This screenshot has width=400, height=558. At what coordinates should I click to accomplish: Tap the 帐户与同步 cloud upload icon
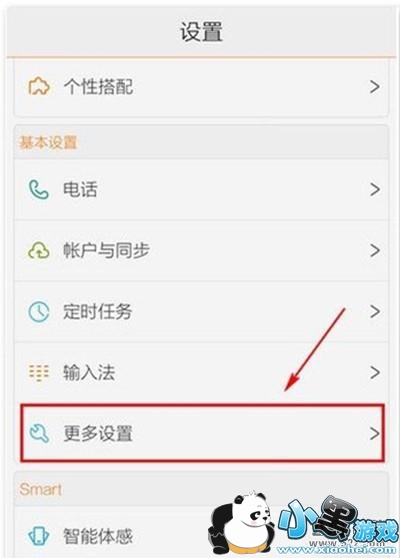point(38,250)
